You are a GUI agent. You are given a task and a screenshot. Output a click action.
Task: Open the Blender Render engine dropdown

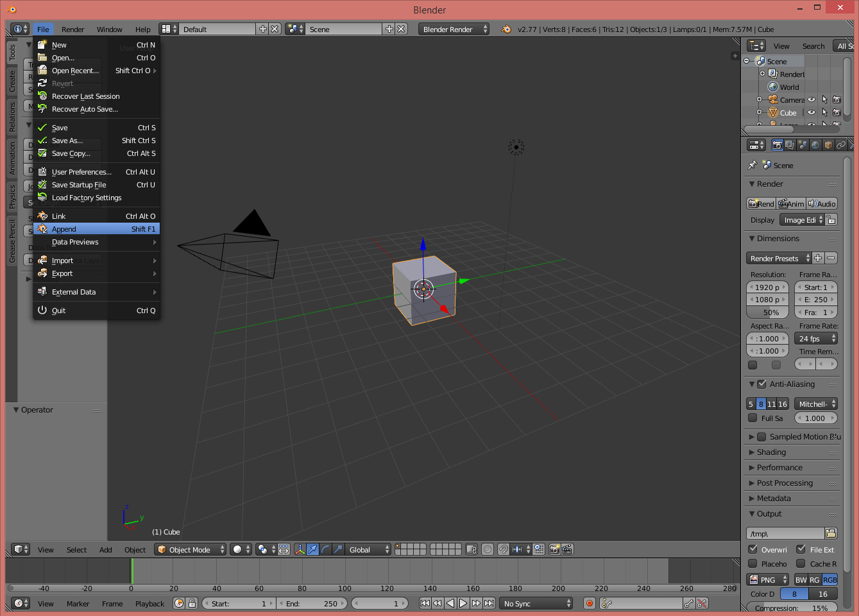(454, 30)
